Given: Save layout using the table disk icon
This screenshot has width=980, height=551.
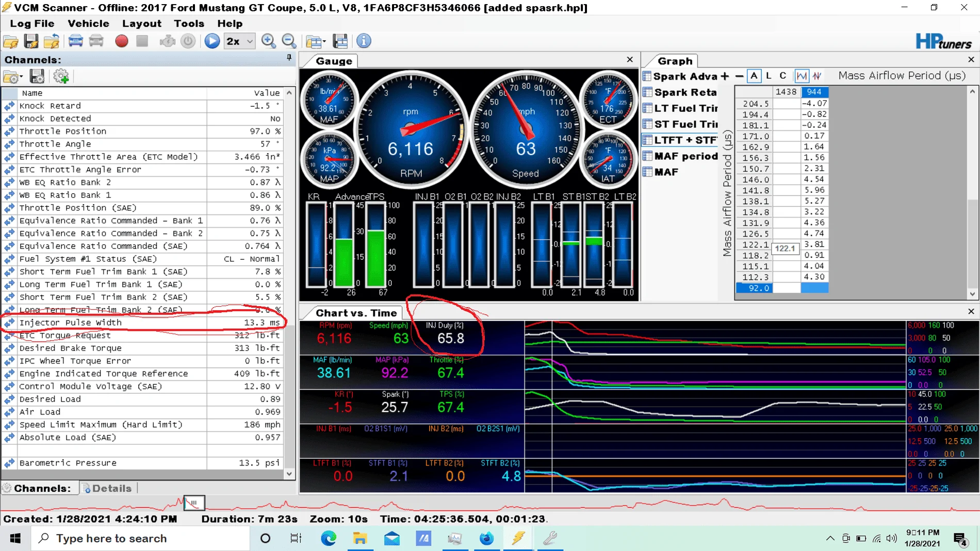Looking at the screenshot, I should click(340, 41).
